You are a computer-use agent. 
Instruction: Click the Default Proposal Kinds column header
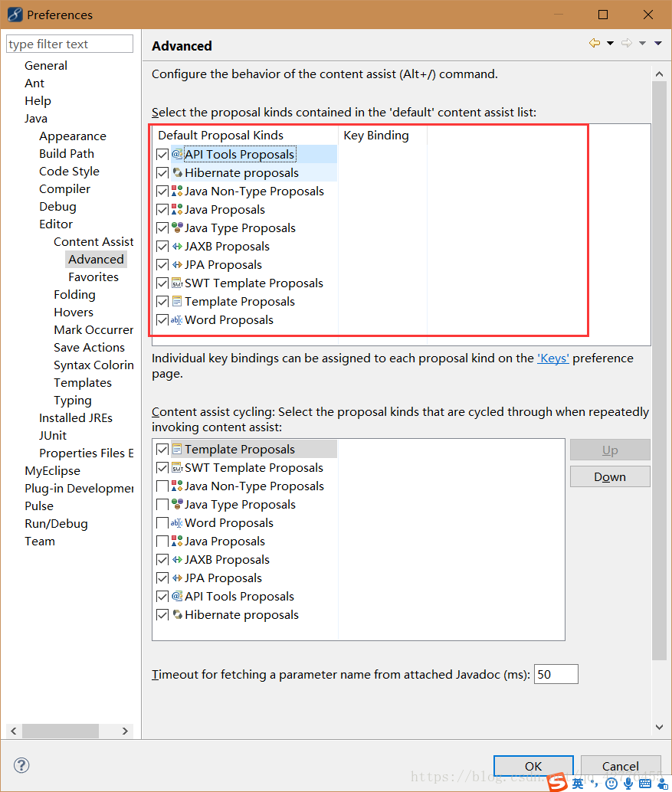(x=245, y=136)
